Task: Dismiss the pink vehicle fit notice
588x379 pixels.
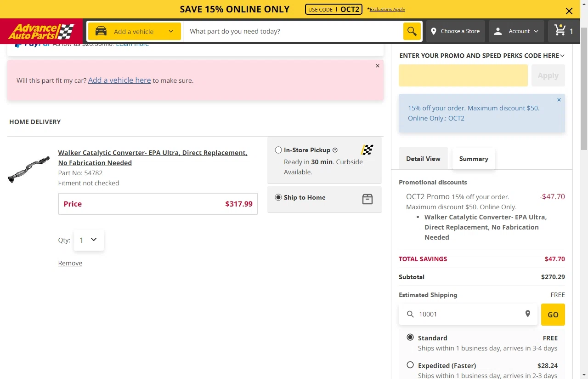Action: coord(378,66)
